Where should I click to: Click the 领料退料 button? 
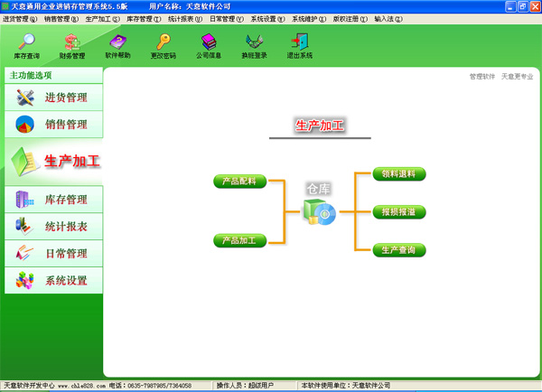398,173
